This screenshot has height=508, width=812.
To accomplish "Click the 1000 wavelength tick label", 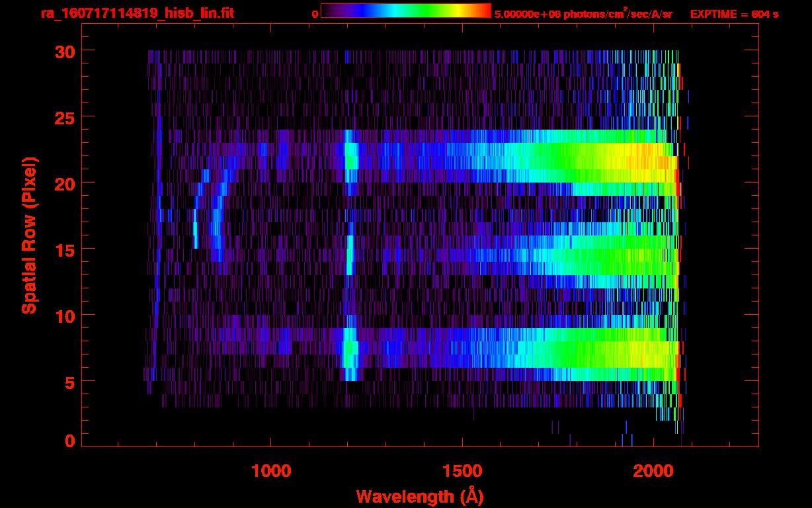I will (x=271, y=471).
